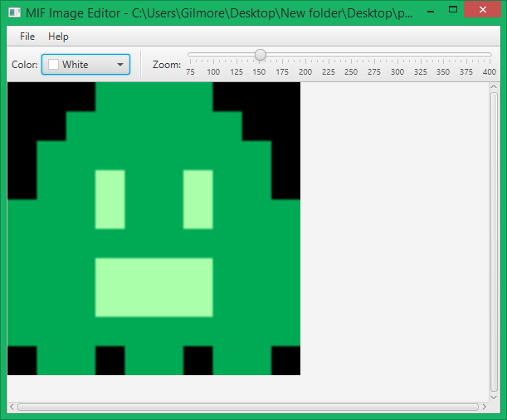This screenshot has width=507, height=420.
Task: Click the MIF Image Editor app icon
Action: point(15,12)
